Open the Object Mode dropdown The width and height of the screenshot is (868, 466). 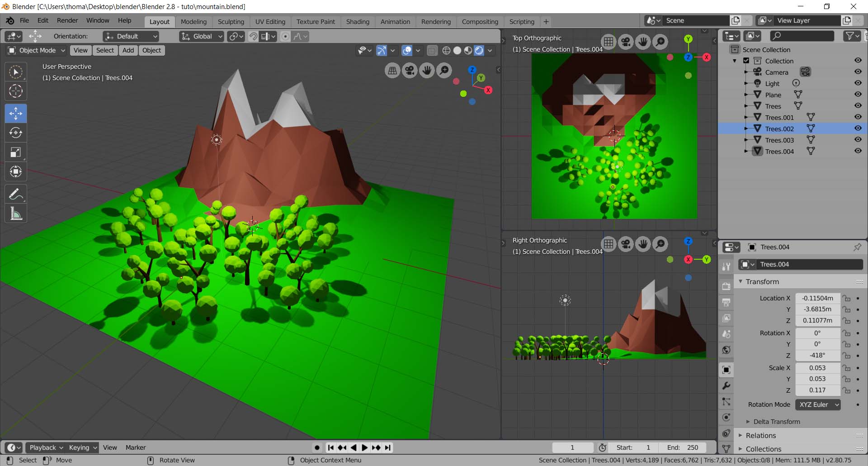tap(37, 50)
